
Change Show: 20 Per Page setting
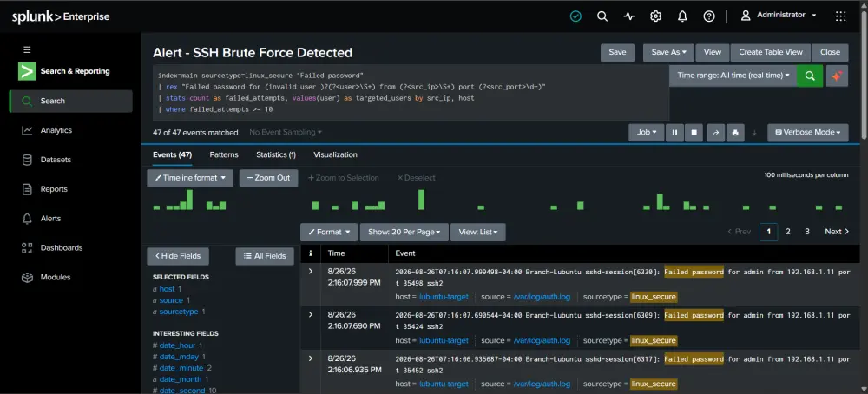[x=404, y=233]
